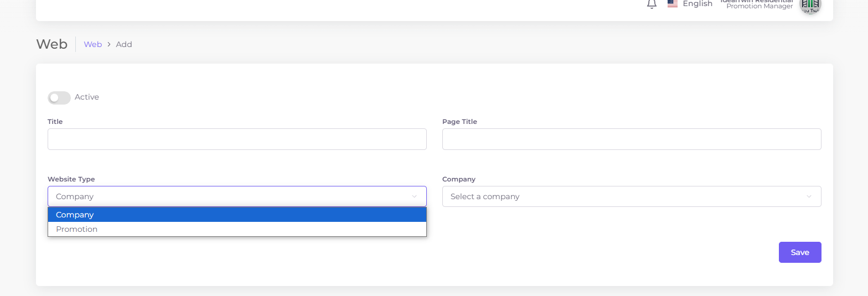This screenshot has width=868, height=296.
Task: Open the English language selector
Action: 697,4
